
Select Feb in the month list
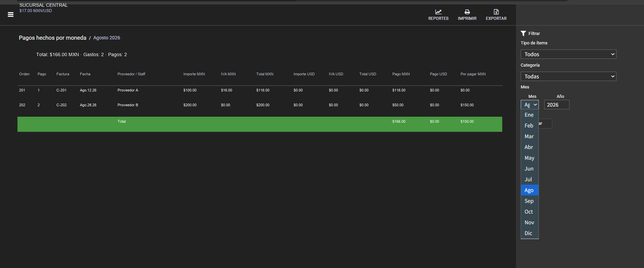click(530, 126)
